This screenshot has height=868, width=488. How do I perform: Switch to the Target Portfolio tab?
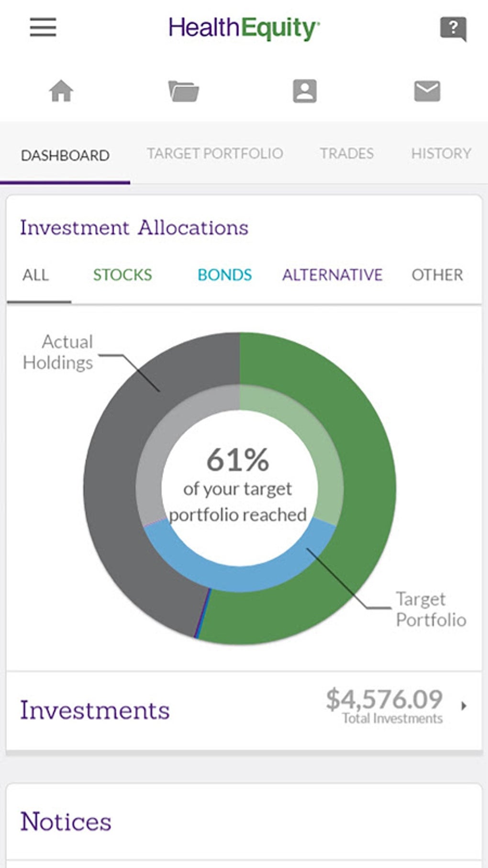point(215,154)
